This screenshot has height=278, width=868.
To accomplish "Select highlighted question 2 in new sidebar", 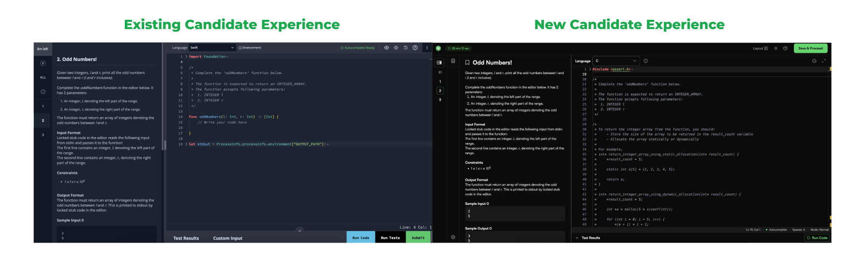I will pos(440,91).
